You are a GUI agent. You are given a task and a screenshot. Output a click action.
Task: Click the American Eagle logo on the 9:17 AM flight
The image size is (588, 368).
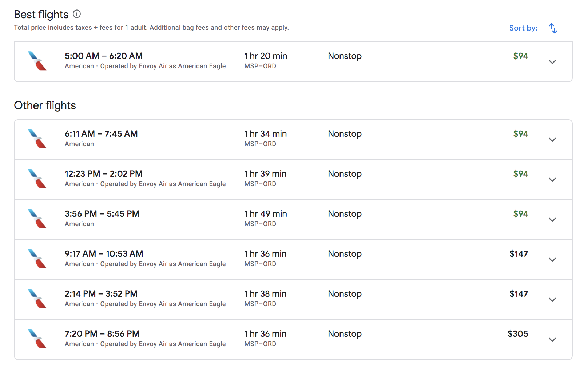click(36, 259)
